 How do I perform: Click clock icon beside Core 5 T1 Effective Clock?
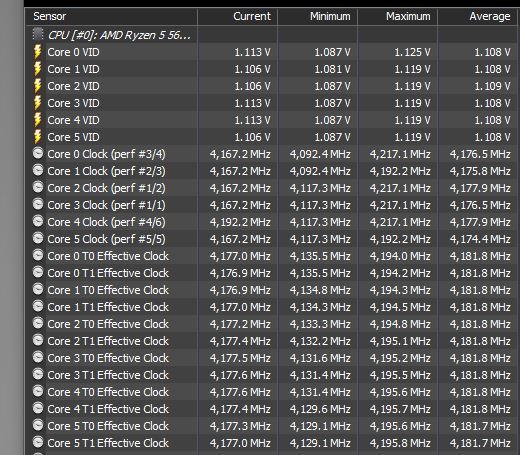(x=38, y=442)
